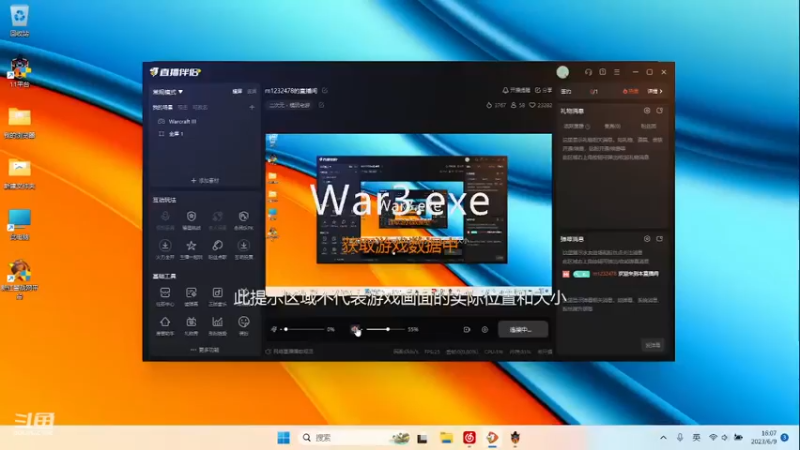Image resolution: width=800 pixels, height=450 pixels.
Task: Open the user avatar profile
Action: tap(563, 72)
